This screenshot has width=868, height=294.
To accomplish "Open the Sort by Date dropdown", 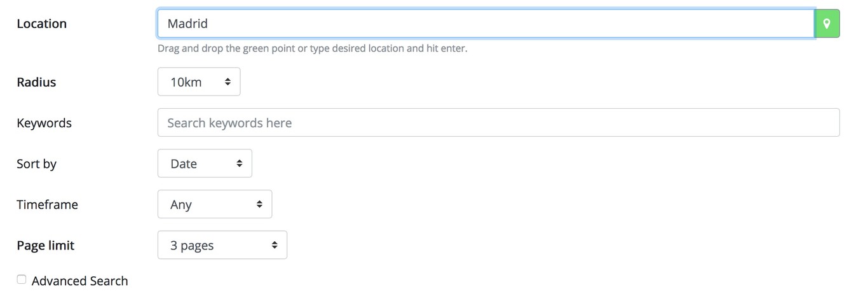I will [x=204, y=164].
